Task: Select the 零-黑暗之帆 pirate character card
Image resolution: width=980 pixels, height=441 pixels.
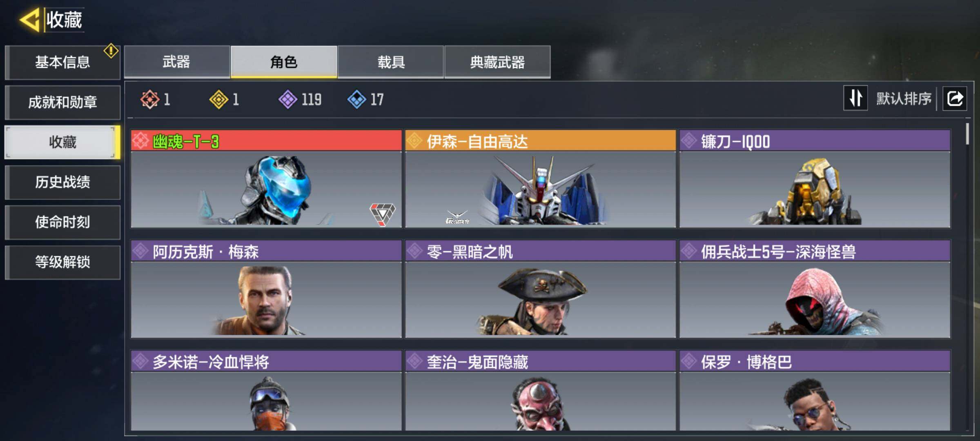Action: [541, 289]
